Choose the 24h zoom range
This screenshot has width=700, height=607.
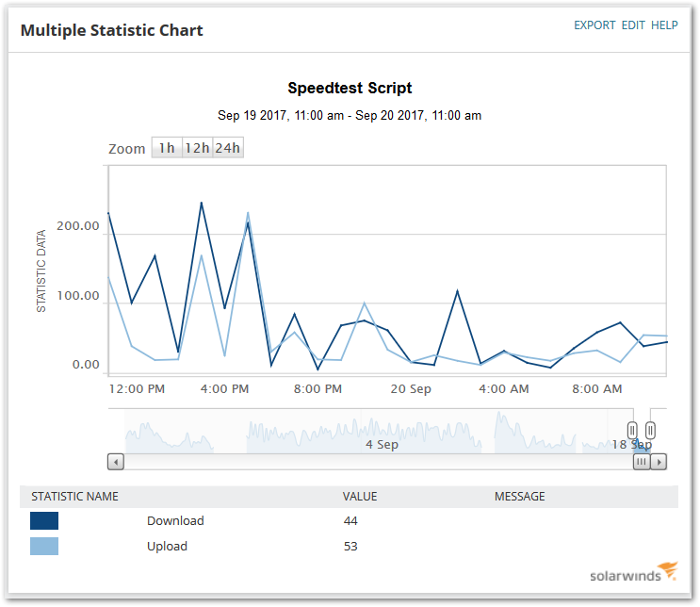click(x=228, y=148)
